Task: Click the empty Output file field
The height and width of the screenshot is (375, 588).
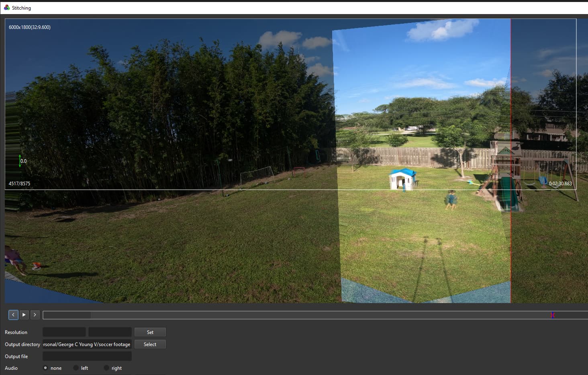Action: [x=87, y=356]
